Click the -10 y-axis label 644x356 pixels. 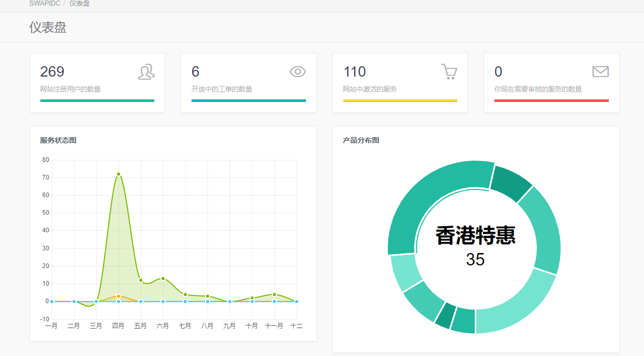[45, 319]
